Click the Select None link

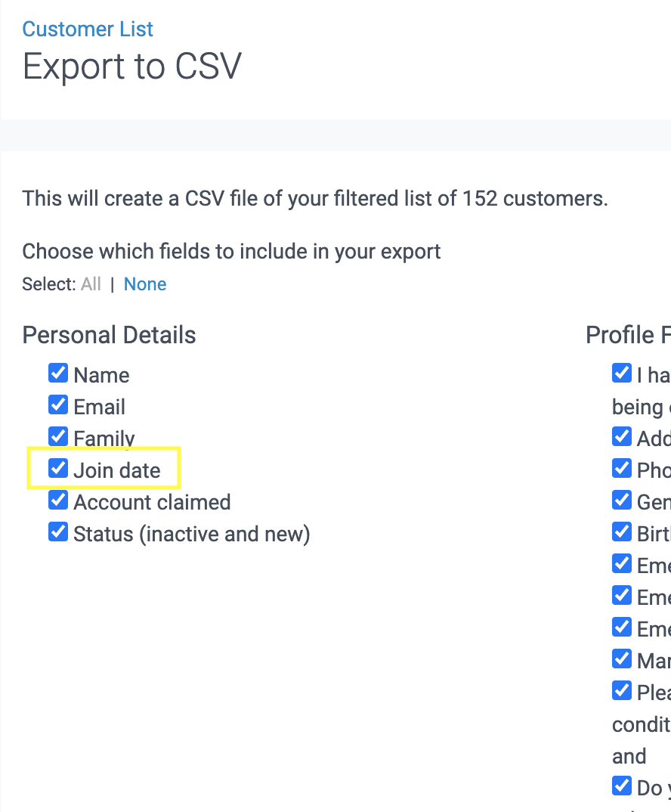click(145, 284)
